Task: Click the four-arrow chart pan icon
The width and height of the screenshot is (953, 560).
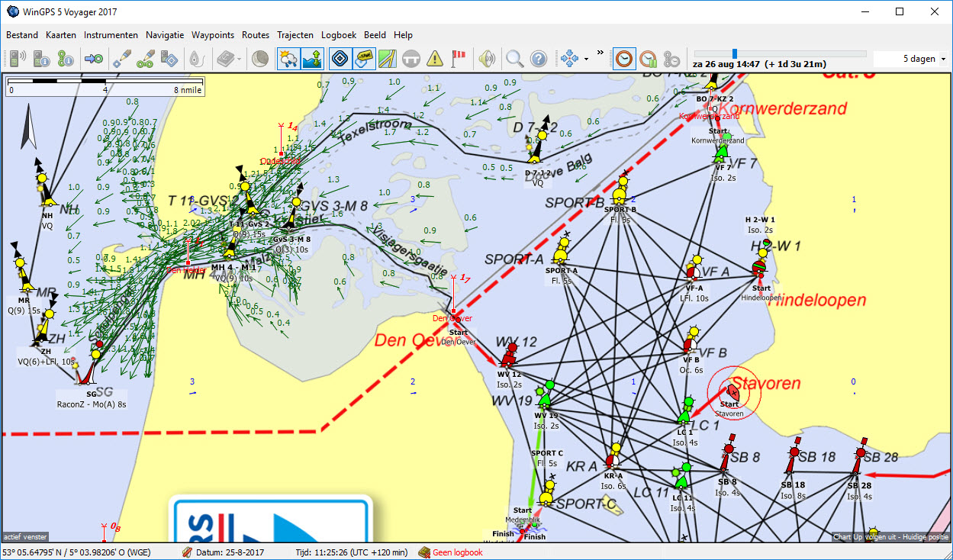Action: pos(569,58)
